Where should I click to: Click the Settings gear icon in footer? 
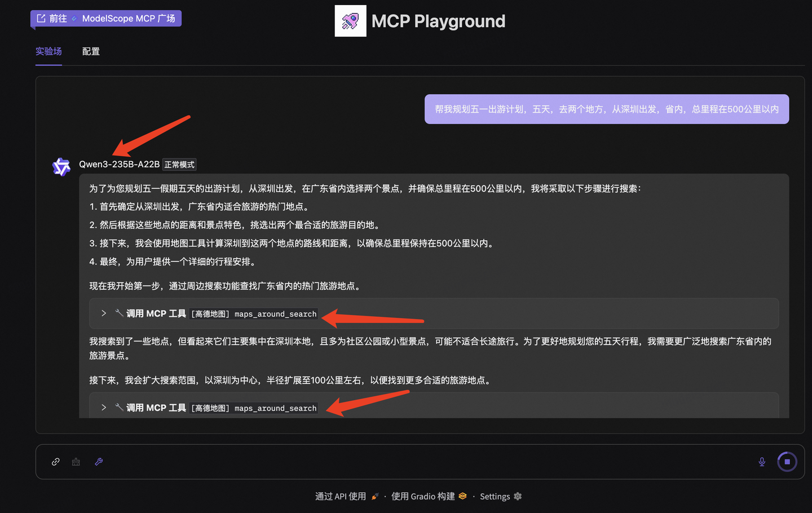[518, 496]
